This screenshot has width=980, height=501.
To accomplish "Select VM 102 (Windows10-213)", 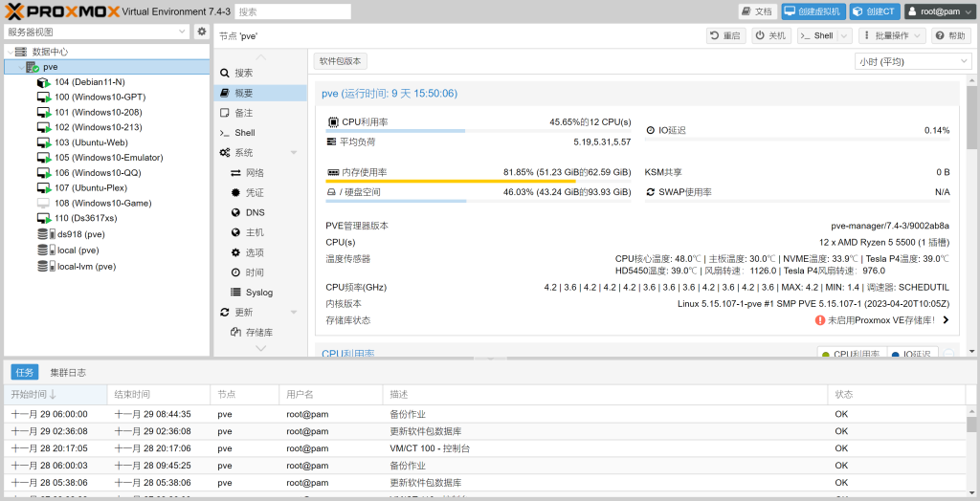I will click(x=99, y=127).
